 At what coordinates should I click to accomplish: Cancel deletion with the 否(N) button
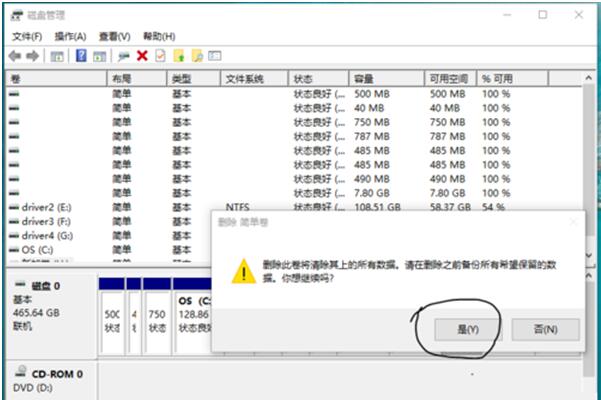point(545,329)
